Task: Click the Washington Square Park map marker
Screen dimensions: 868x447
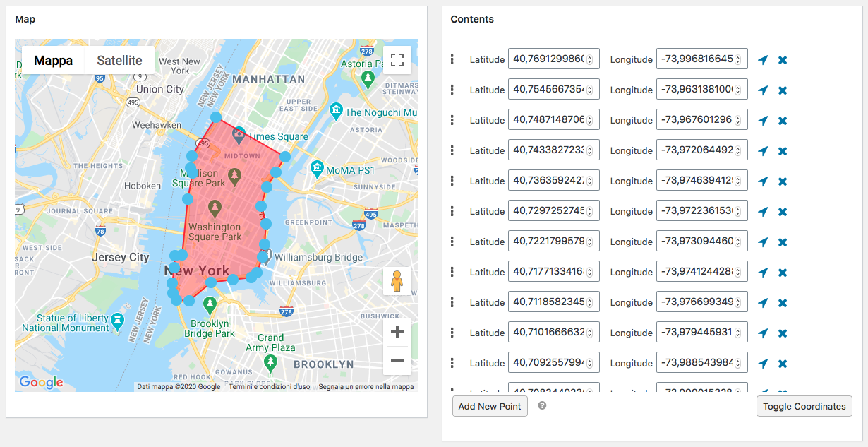Action: click(x=215, y=208)
